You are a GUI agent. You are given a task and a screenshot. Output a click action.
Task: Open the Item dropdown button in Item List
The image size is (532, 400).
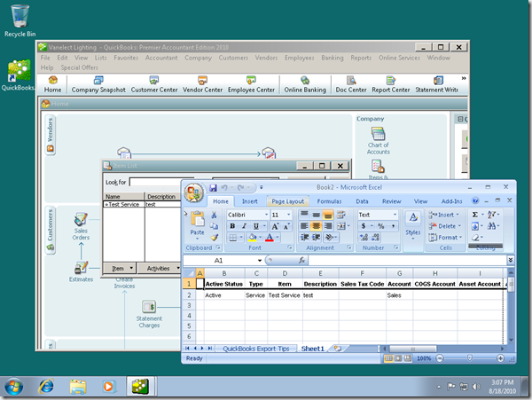(x=119, y=269)
